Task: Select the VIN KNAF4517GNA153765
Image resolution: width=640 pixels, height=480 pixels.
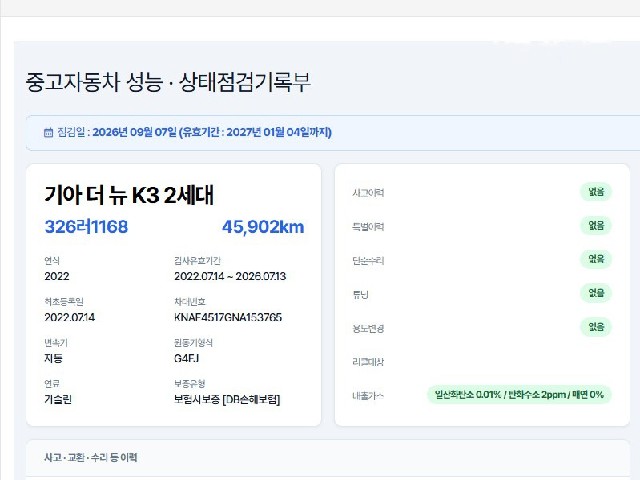Action: click(x=228, y=317)
